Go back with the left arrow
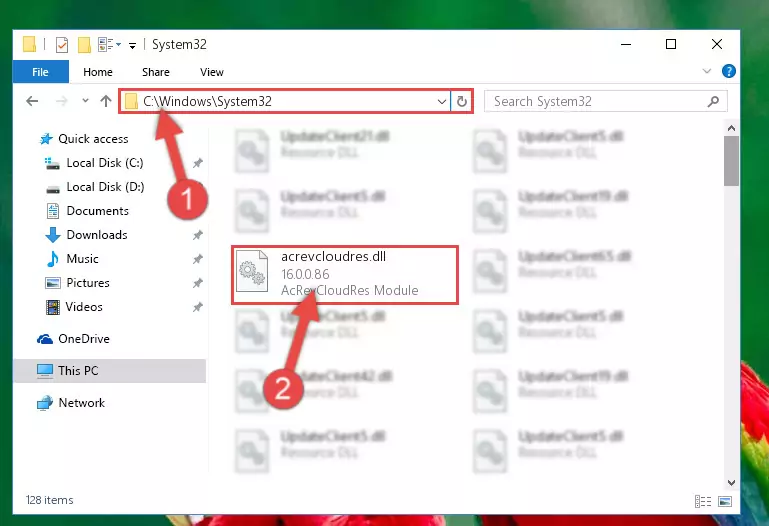 point(32,101)
